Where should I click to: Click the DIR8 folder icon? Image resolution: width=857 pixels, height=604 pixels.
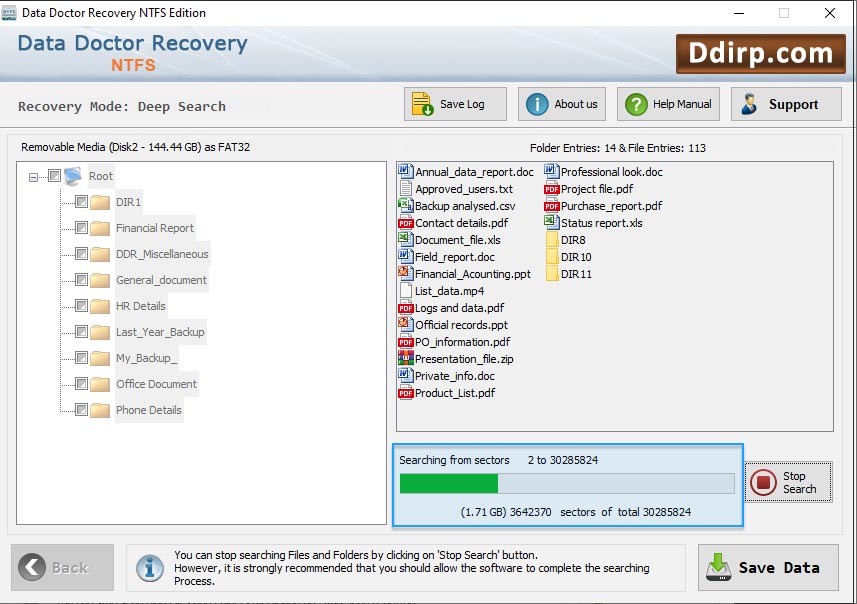(552, 239)
